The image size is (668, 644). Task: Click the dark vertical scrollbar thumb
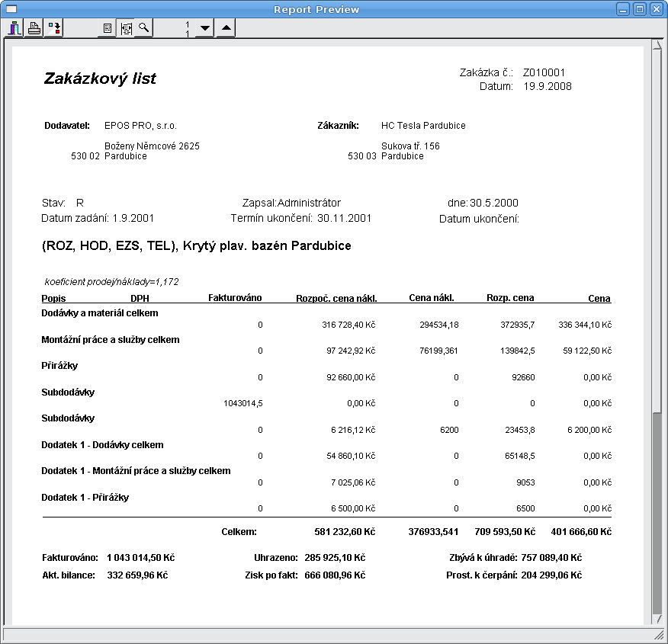657,511
